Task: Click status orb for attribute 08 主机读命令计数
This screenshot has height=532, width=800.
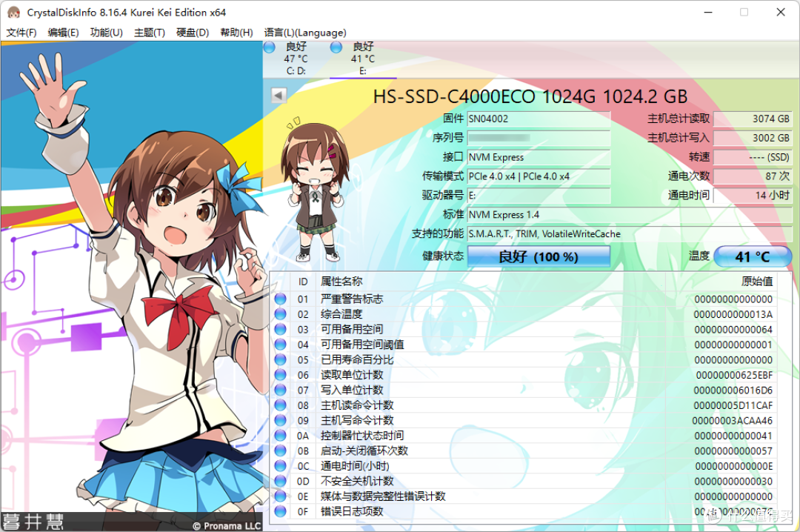Action: (280, 405)
